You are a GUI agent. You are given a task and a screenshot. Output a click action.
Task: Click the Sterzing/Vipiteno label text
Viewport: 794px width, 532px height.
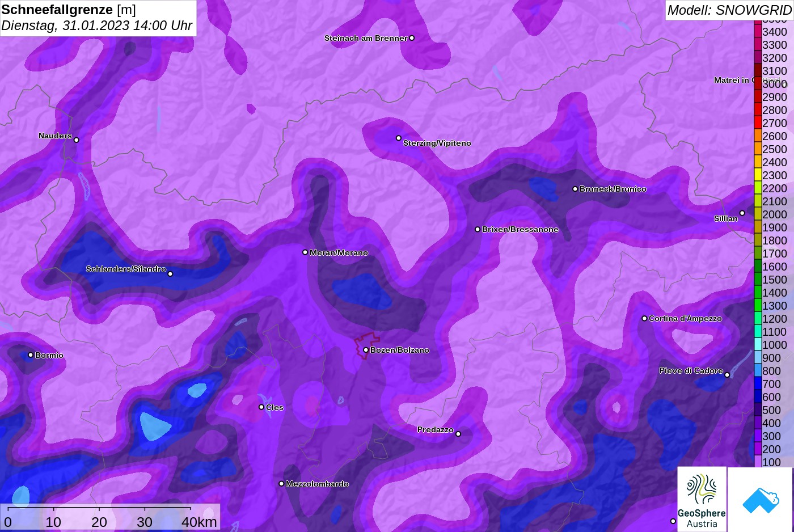[x=437, y=143]
